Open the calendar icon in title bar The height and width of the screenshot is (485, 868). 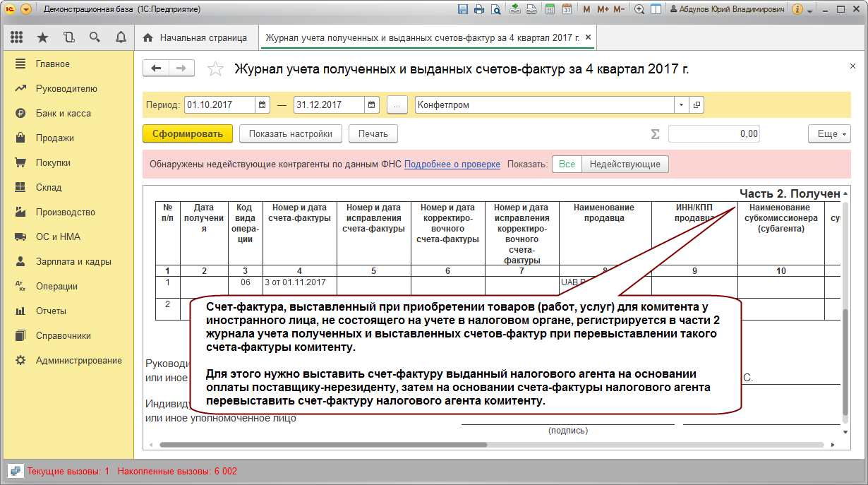click(x=567, y=9)
